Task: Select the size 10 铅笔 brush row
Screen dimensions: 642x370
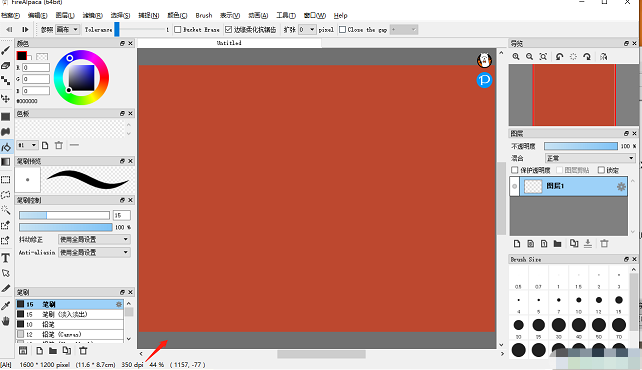Action: [x=70, y=324]
